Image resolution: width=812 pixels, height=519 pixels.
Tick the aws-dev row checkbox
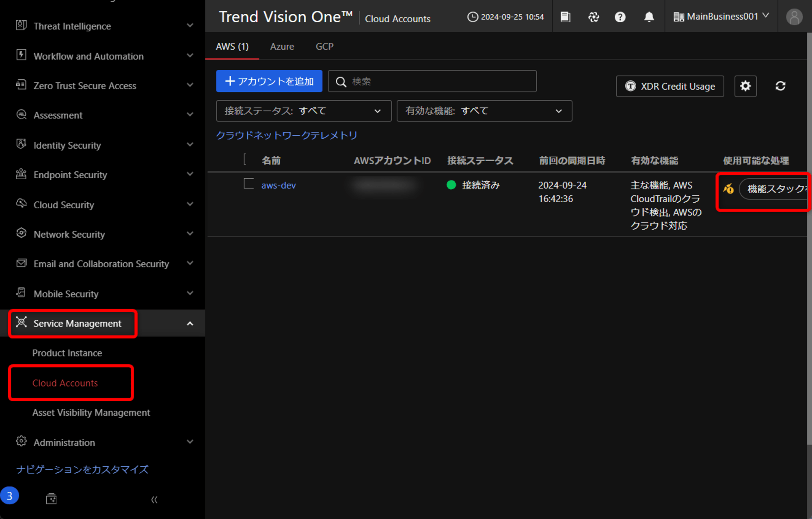[248, 184]
